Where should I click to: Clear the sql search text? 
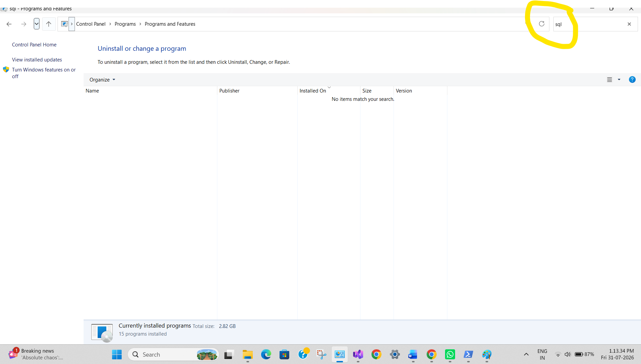[x=629, y=24]
